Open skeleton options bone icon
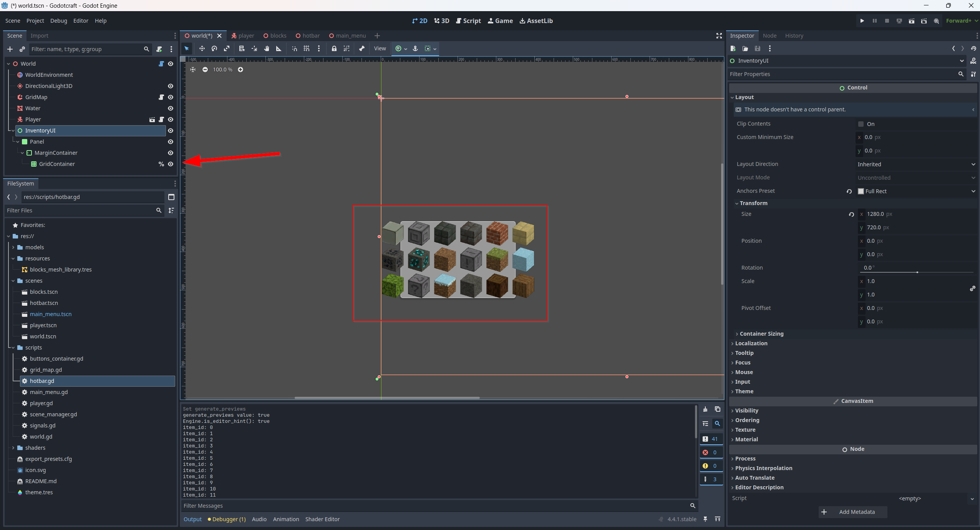The height and width of the screenshot is (530, 980). click(362, 48)
